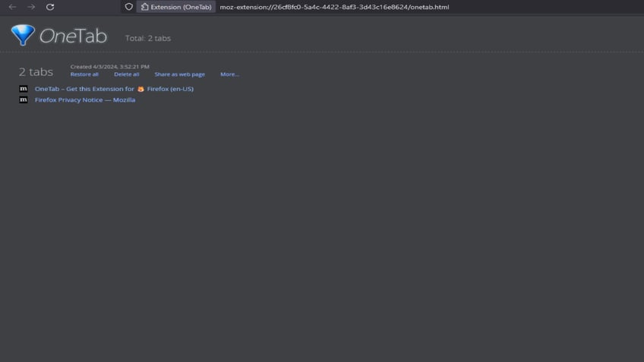Click the blue OneTab funnel logo
Image resolution: width=644 pixels, height=362 pixels.
23,35
